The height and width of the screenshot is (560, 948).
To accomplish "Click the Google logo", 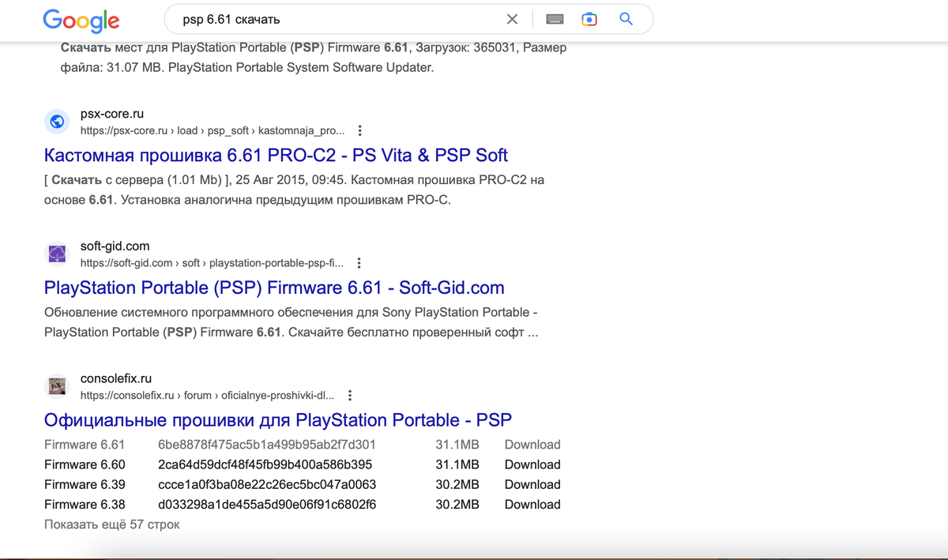I will [x=81, y=21].
